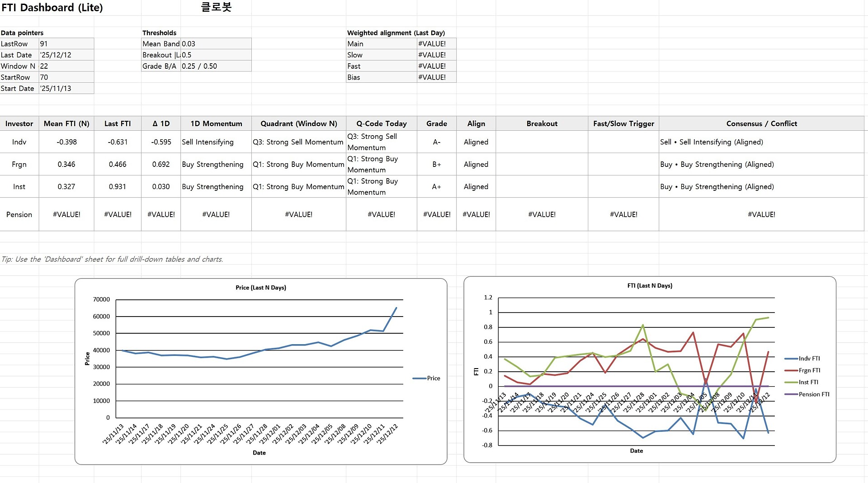Click the 'FTI (Last N Days)' chart title
The height and width of the screenshot is (483, 868).
click(x=650, y=286)
